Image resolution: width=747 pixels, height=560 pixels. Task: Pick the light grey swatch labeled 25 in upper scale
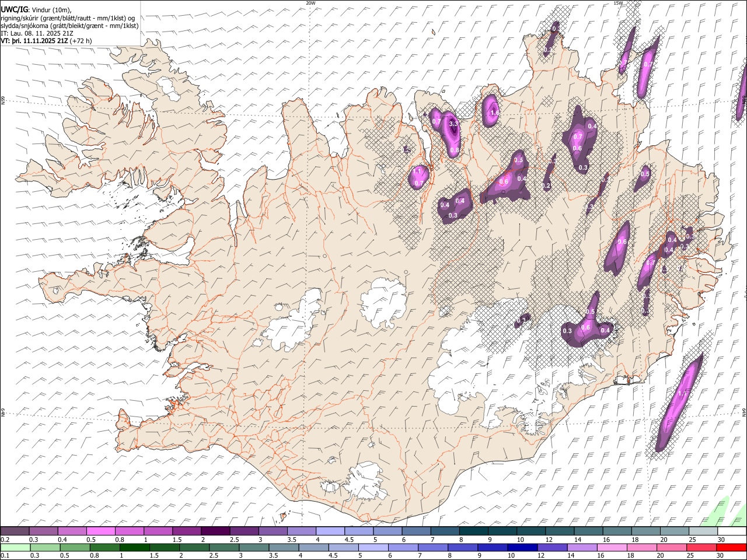[703, 531]
